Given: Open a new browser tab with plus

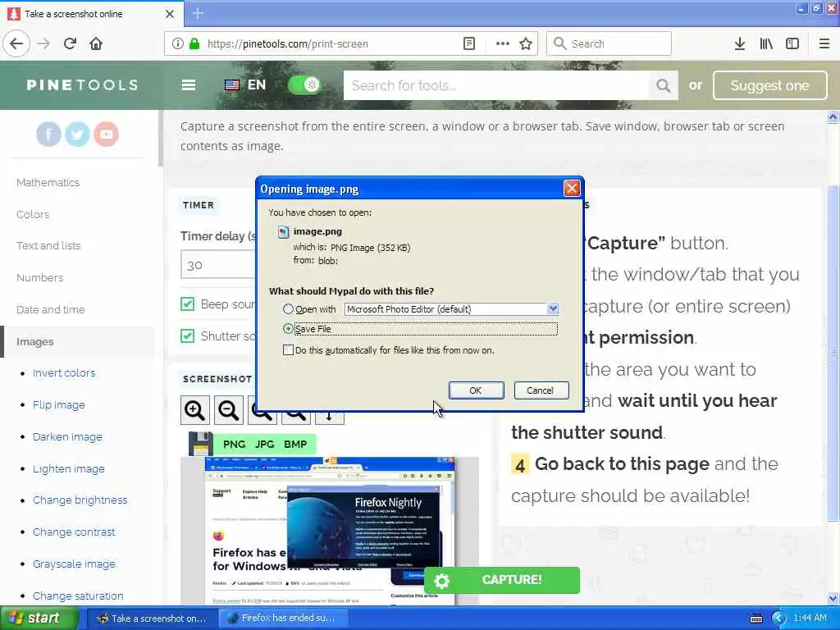Looking at the screenshot, I should pos(198,13).
